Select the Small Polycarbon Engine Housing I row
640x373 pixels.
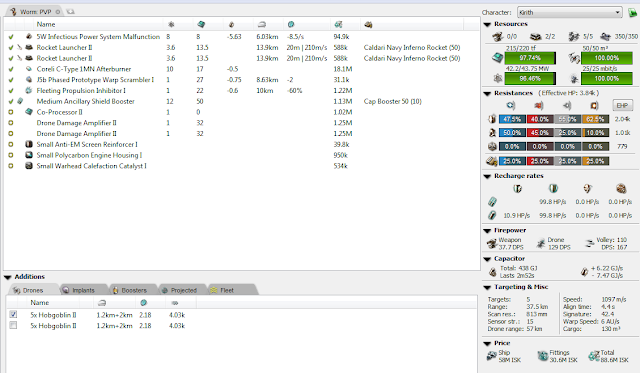(x=241, y=155)
